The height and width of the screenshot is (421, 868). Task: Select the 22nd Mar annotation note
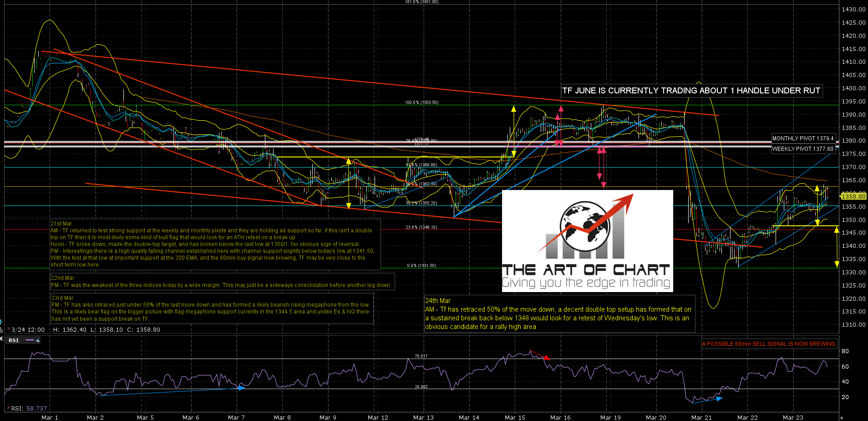coord(221,282)
